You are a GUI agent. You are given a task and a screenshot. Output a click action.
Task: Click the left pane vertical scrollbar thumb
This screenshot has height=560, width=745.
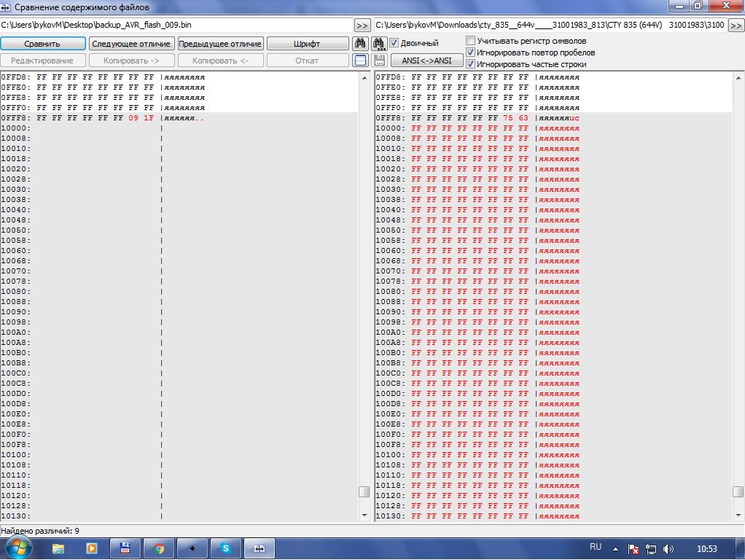[x=364, y=492]
